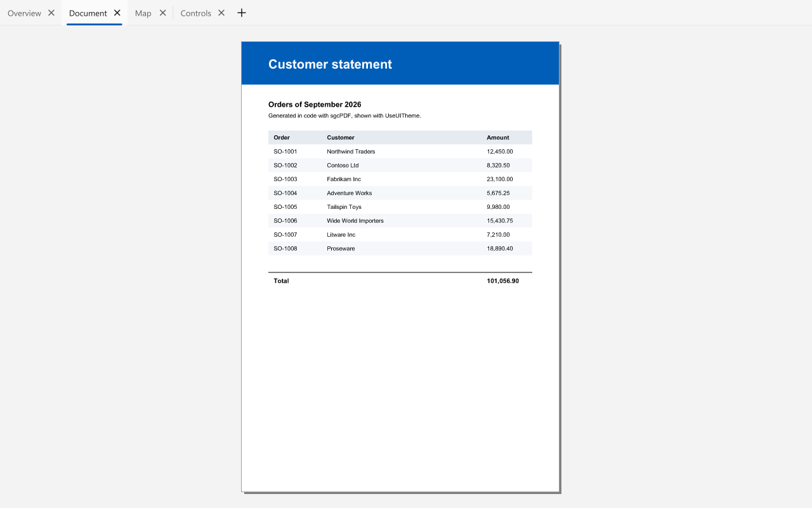This screenshot has width=812, height=508.
Task: Switch to the Overview tab
Action: [x=24, y=13]
